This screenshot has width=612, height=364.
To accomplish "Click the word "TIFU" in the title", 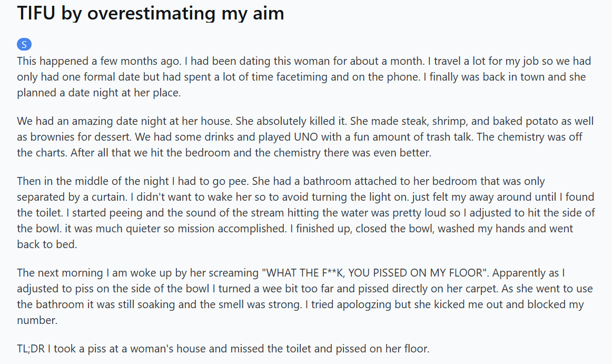I will [x=36, y=14].
